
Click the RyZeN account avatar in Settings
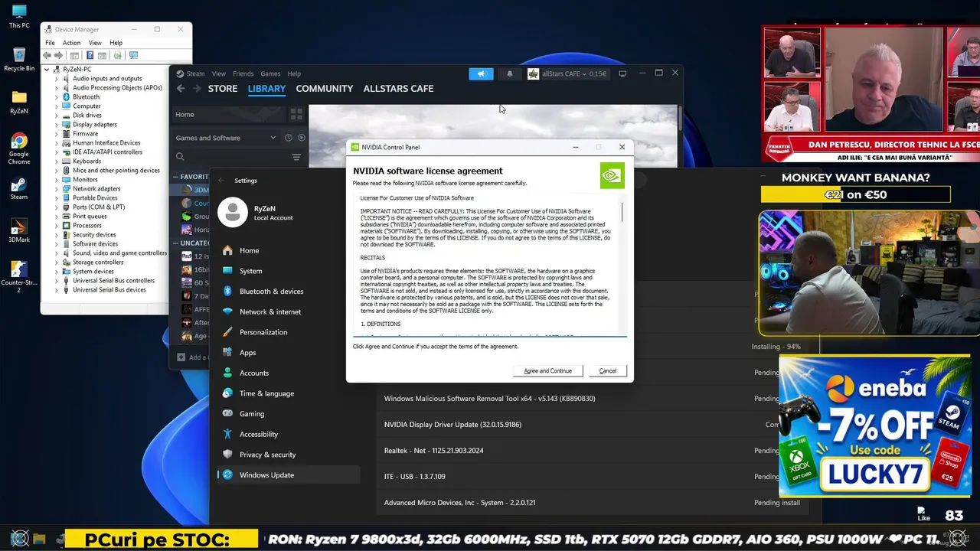point(233,213)
